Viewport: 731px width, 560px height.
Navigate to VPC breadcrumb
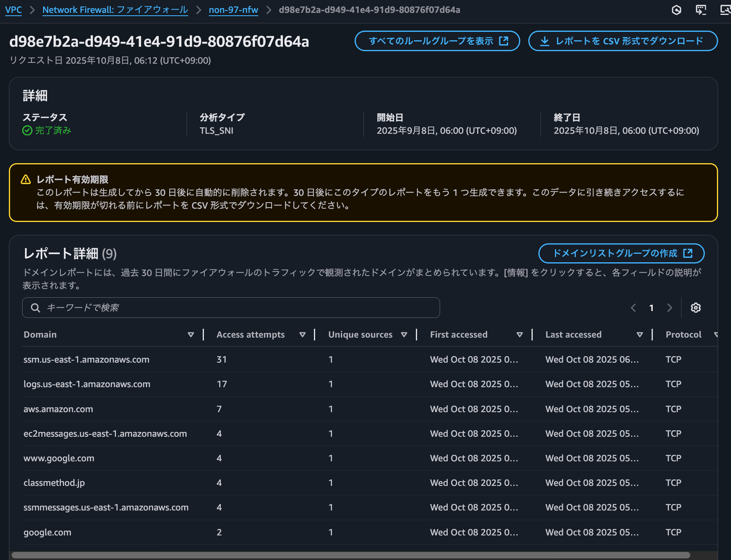pyautogui.click(x=13, y=10)
